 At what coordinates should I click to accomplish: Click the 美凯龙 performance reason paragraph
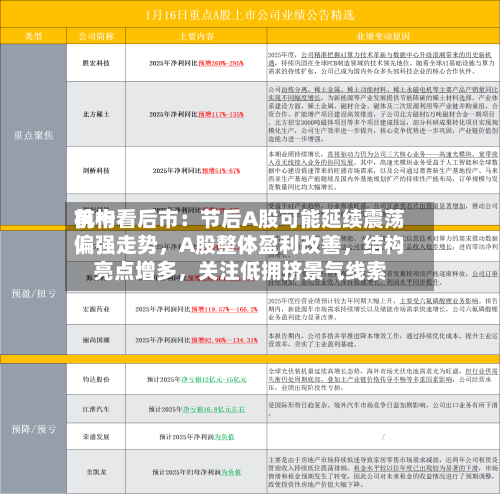pyautogui.click(x=383, y=472)
